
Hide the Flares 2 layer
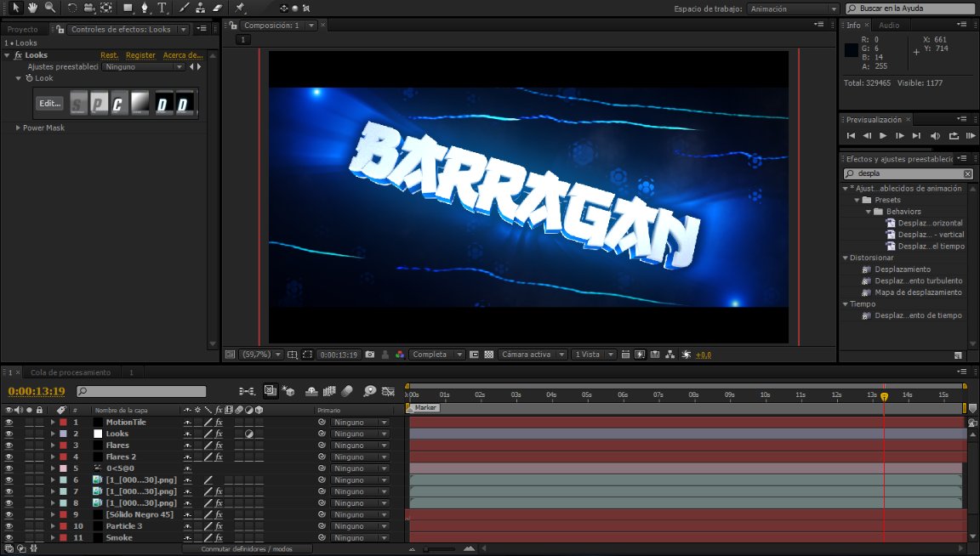(x=9, y=457)
